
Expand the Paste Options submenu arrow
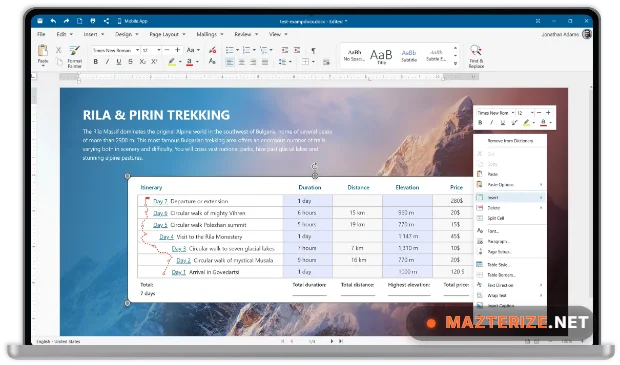pos(541,185)
